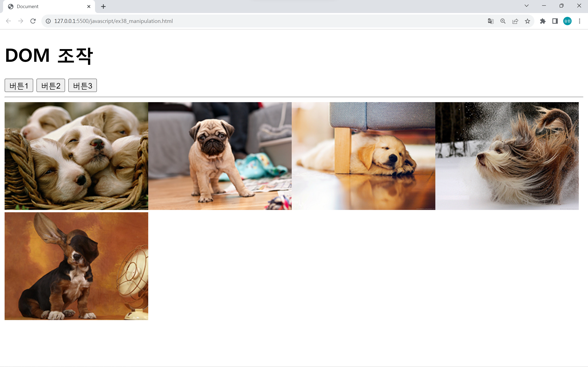Open the site information icon
Screen dimensions: 588x367
(48, 21)
